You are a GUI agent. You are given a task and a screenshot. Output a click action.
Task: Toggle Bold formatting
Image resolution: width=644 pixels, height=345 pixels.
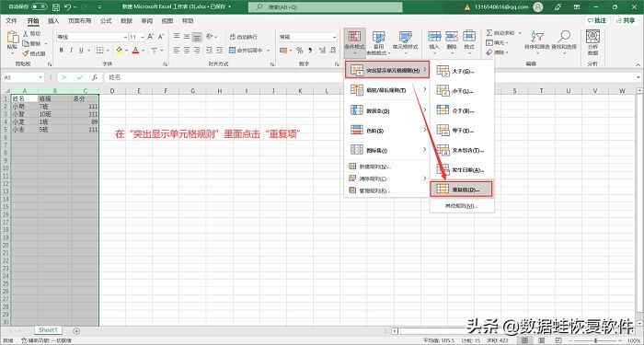point(62,51)
